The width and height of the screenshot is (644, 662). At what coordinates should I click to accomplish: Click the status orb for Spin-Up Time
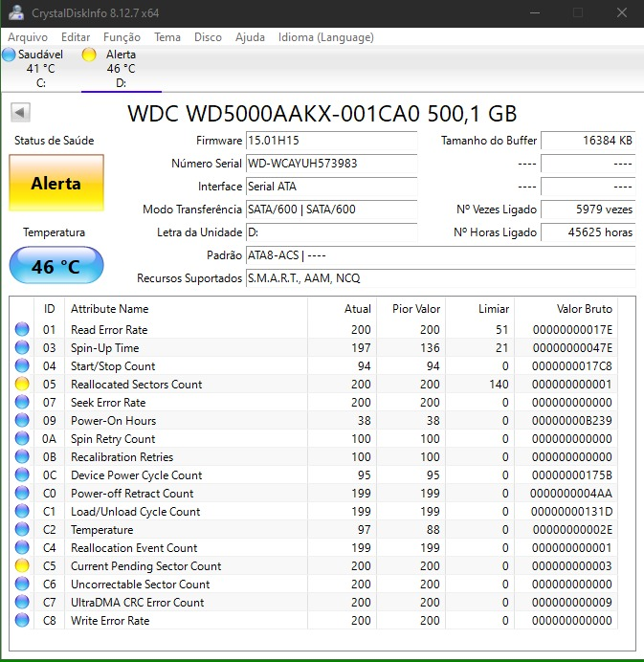pyautogui.click(x=22, y=347)
